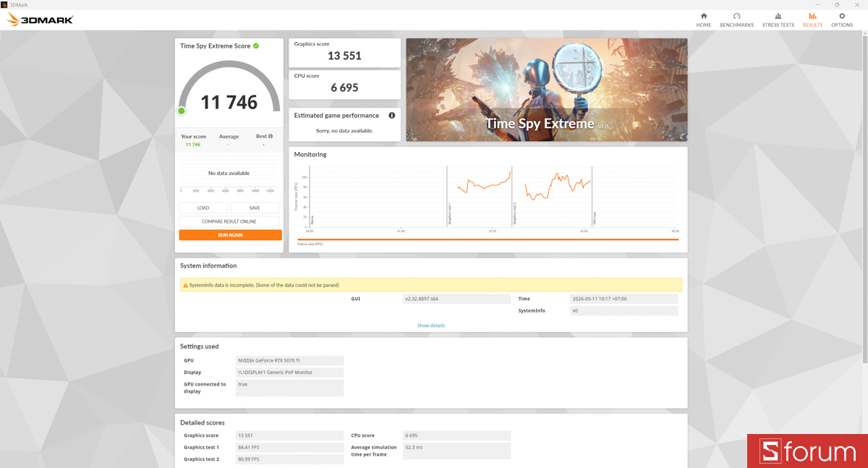The width and height of the screenshot is (868, 468).
Task: Click the Your score value under the gauge
Action: click(x=193, y=145)
